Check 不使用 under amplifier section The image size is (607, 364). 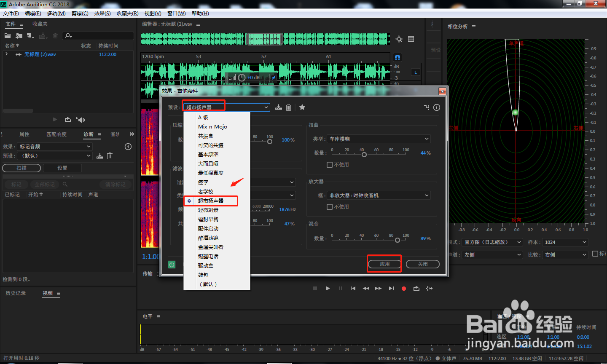[x=330, y=207]
